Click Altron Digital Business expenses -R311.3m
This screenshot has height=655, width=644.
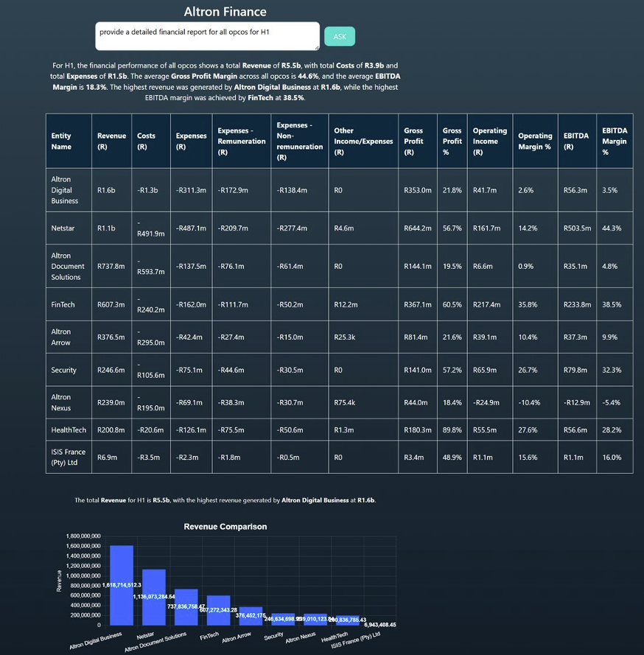coord(191,190)
